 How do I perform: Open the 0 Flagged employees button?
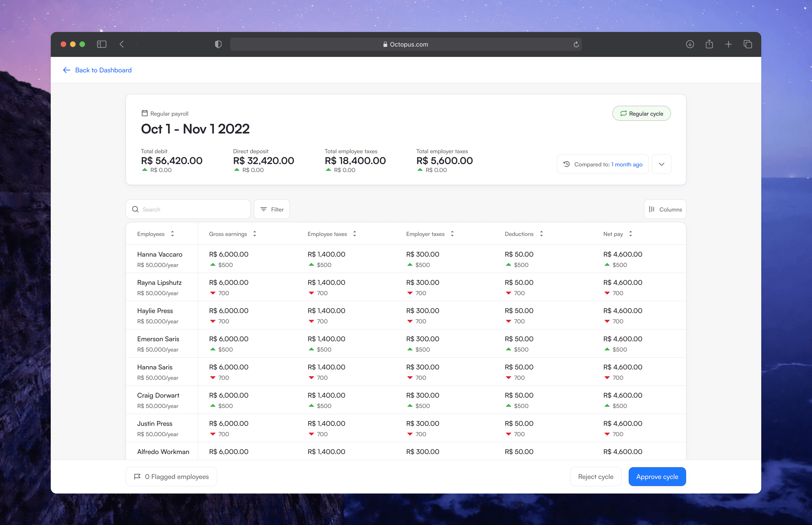[x=171, y=477]
